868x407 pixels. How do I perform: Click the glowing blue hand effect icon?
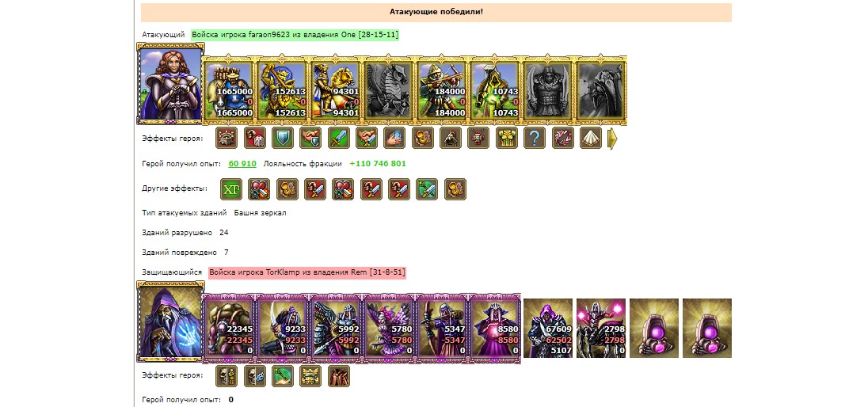click(394, 138)
